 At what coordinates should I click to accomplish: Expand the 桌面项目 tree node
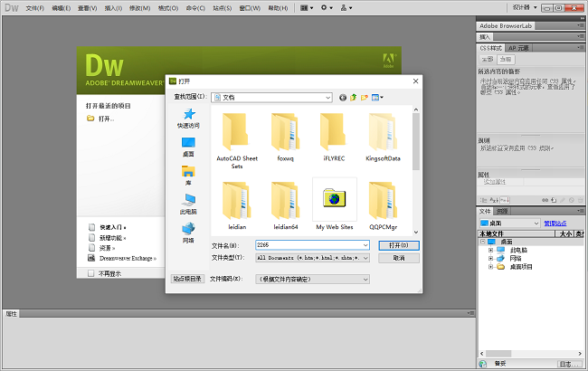pos(489,267)
